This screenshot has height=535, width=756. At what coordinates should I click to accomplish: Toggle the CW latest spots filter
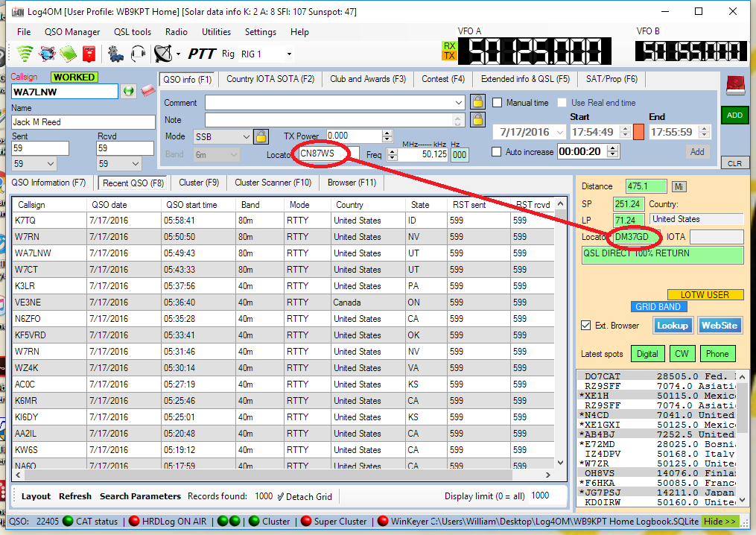pos(682,354)
